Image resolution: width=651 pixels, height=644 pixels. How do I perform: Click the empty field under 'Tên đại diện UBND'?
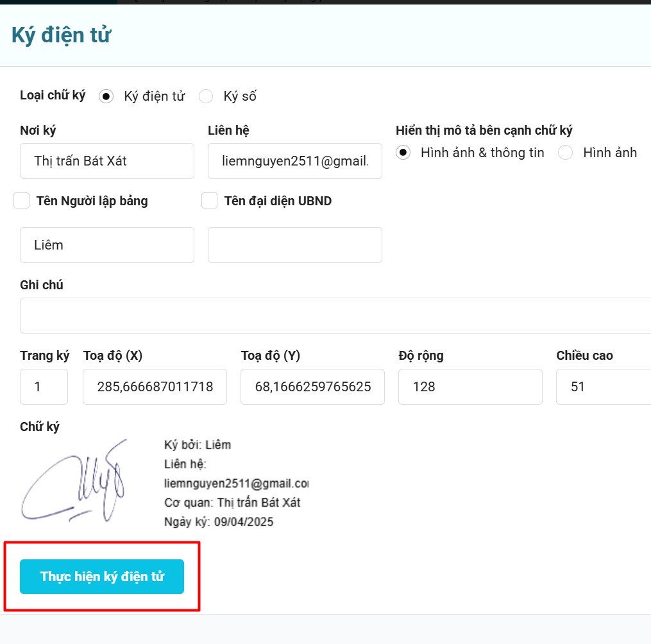point(295,245)
